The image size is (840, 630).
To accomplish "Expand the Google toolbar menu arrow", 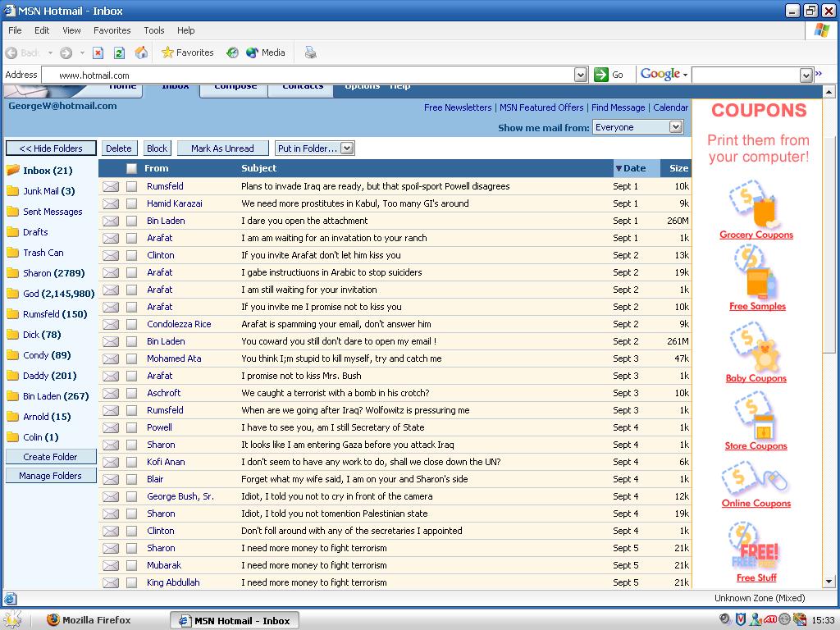I will 685,75.
